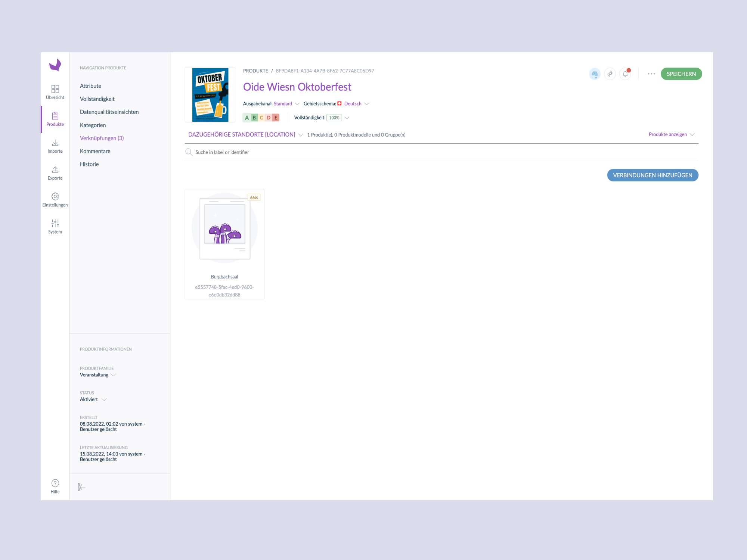Go to Importe in sidebar
This screenshot has width=747, height=560.
(x=55, y=146)
